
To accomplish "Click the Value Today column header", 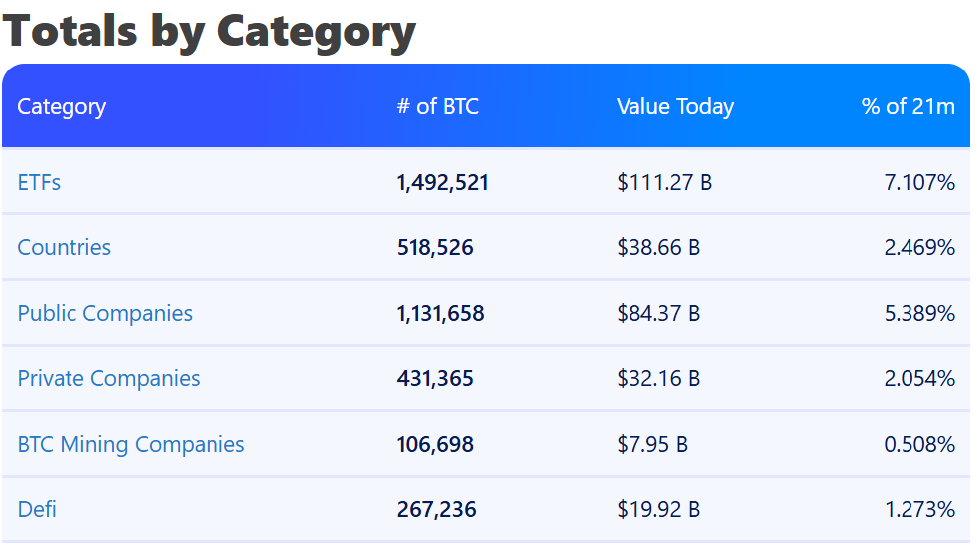I will 675,107.
